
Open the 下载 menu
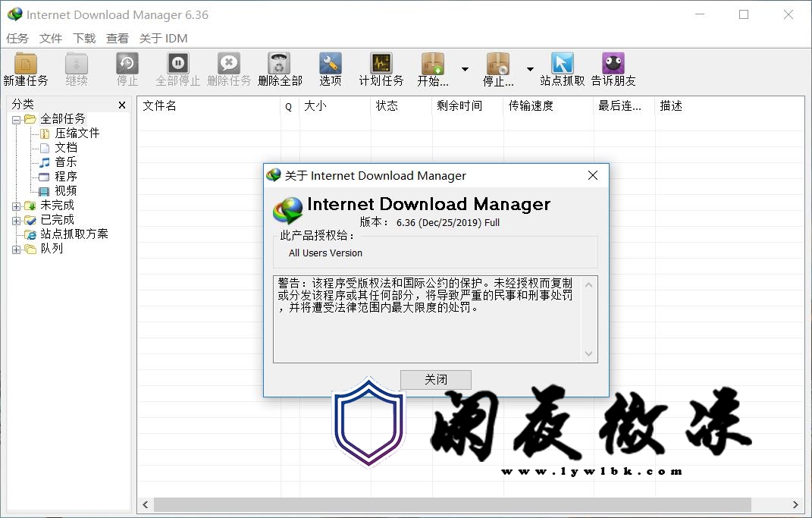click(x=84, y=38)
